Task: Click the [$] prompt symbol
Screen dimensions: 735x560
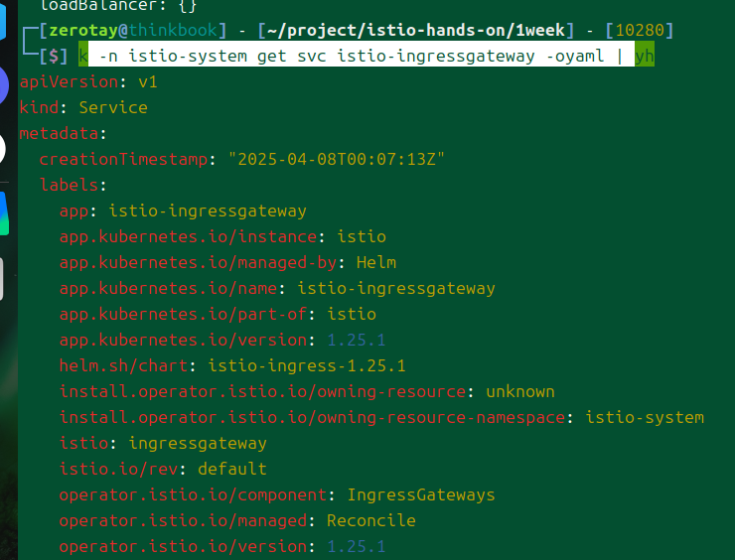Action: coord(54,57)
